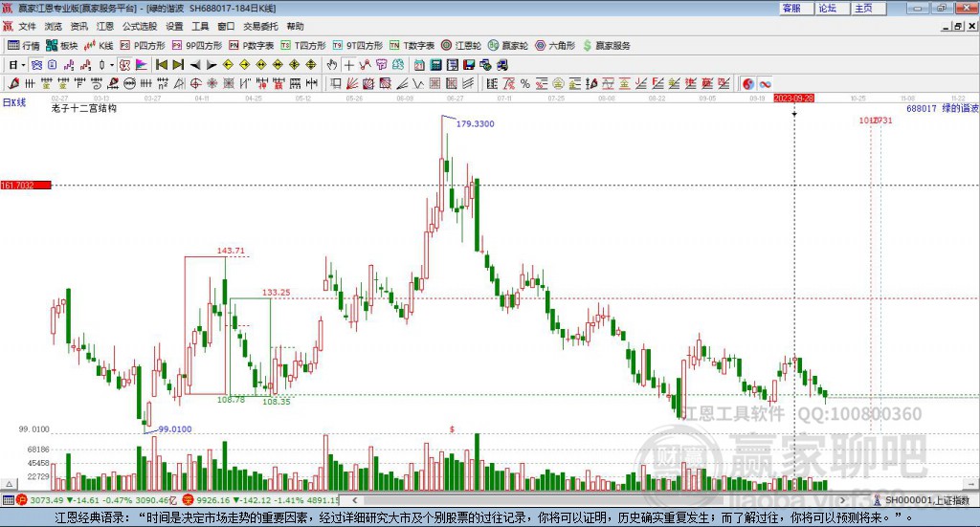Screen dimensions: 980x527
Task: Open the 文件 menu
Action: [x=27, y=26]
